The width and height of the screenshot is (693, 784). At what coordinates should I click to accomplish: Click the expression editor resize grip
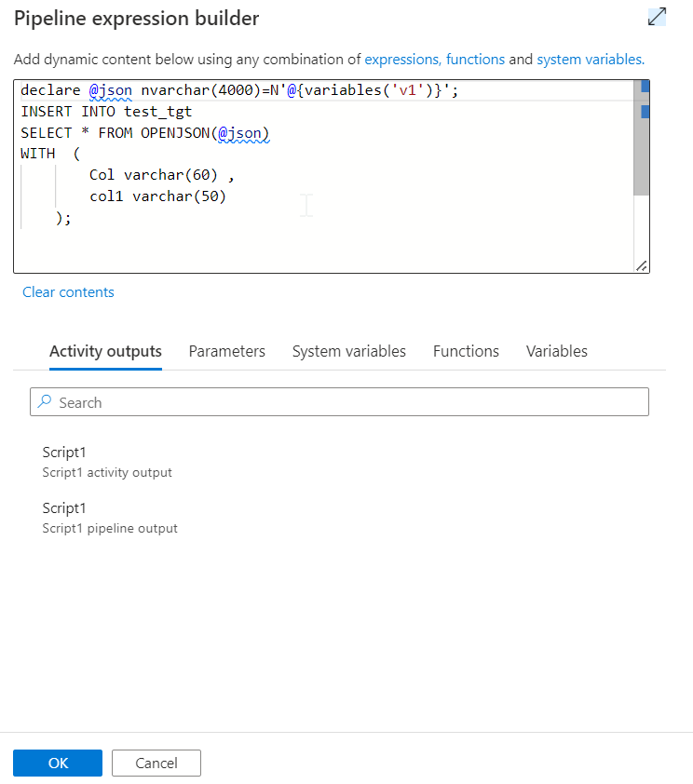(642, 266)
